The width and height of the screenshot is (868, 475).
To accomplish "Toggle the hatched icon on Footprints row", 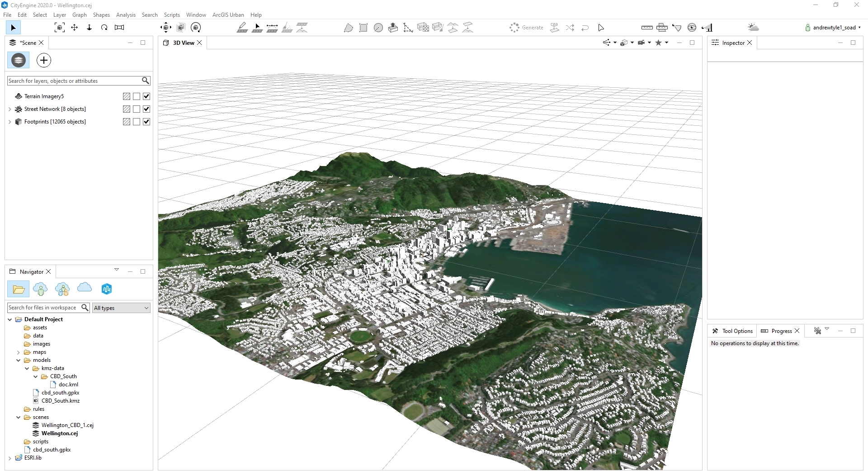I will [x=127, y=122].
